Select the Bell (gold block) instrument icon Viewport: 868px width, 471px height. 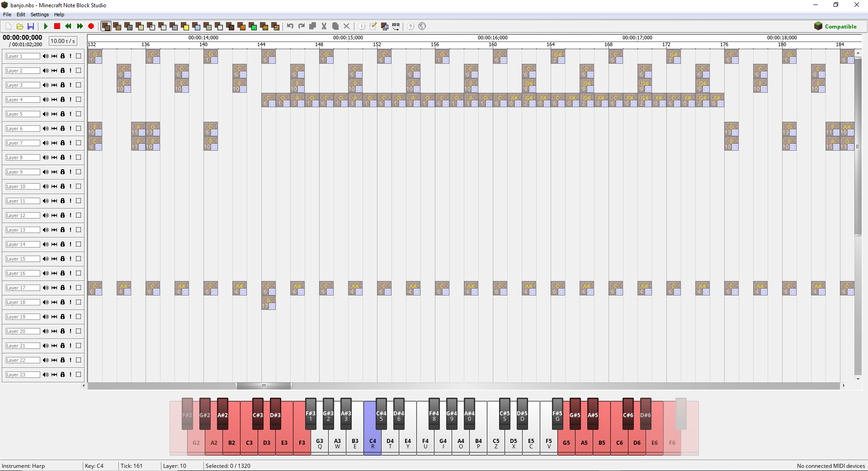[185, 26]
